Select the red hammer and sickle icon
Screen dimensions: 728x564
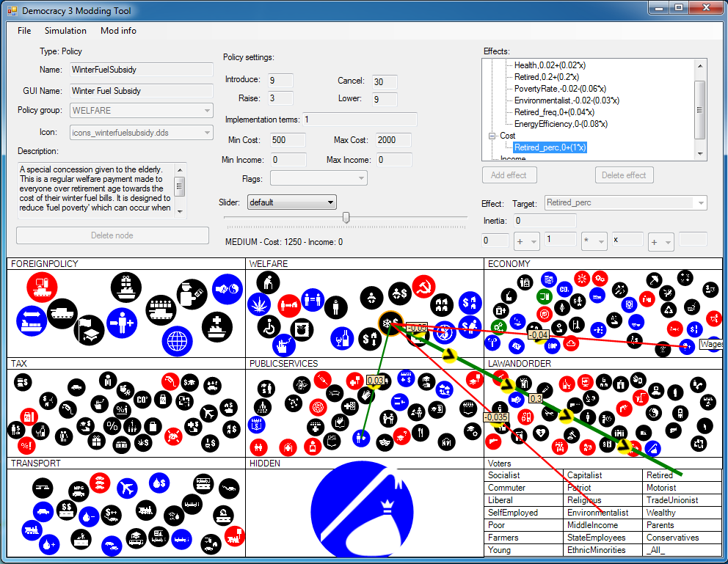point(423,286)
